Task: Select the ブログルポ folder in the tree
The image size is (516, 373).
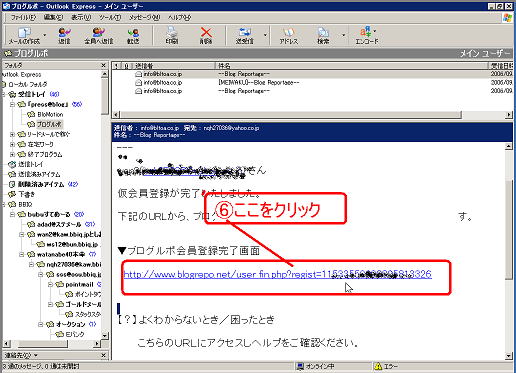Action: (49, 124)
